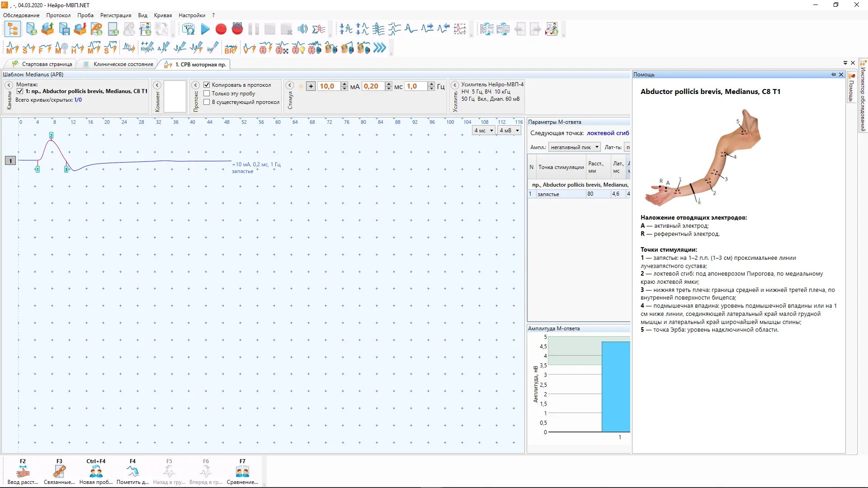Toggle the Abductor pollicis brevis channel checkbox
The image size is (868, 488).
(20, 91)
